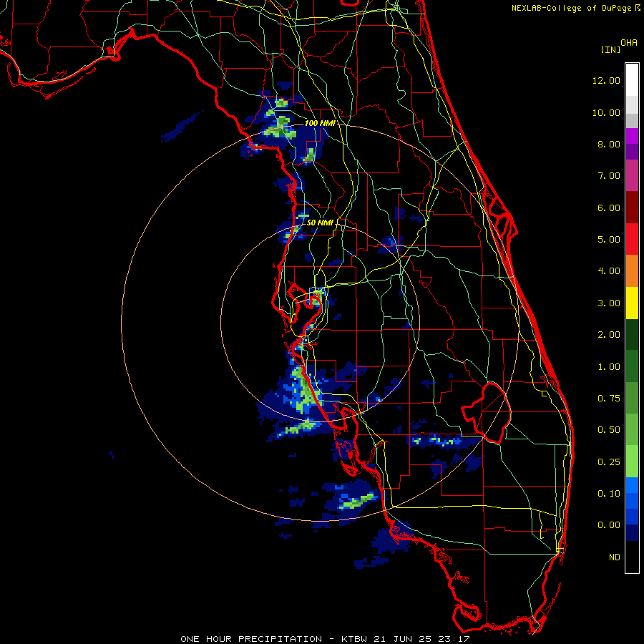Click the Tampa Bay radar site area

coord(320,323)
